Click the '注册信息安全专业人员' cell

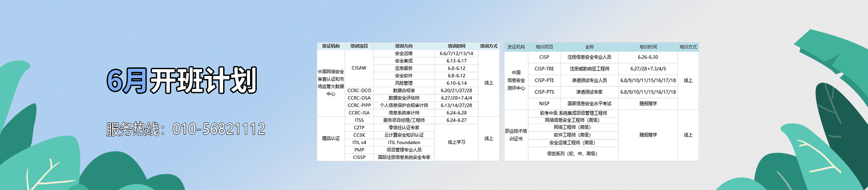tap(589, 57)
